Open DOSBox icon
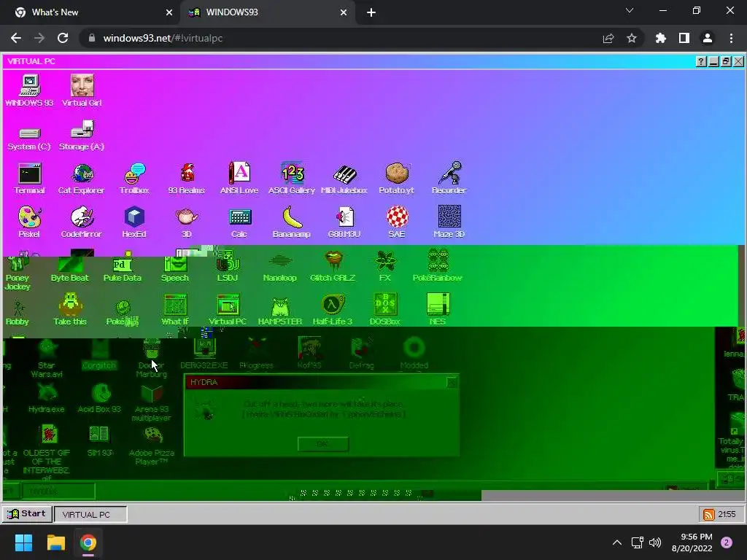The height and width of the screenshot is (560, 747). (x=385, y=309)
